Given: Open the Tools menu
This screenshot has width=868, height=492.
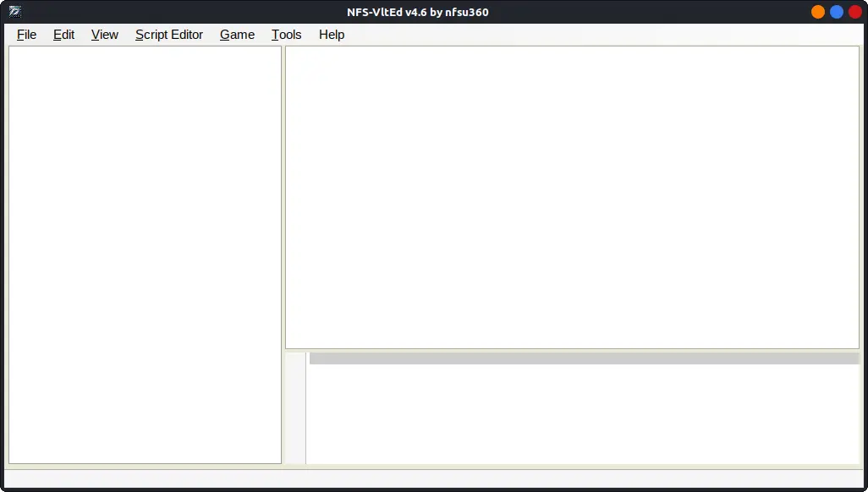Looking at the screenshot, I should (286, 35).
